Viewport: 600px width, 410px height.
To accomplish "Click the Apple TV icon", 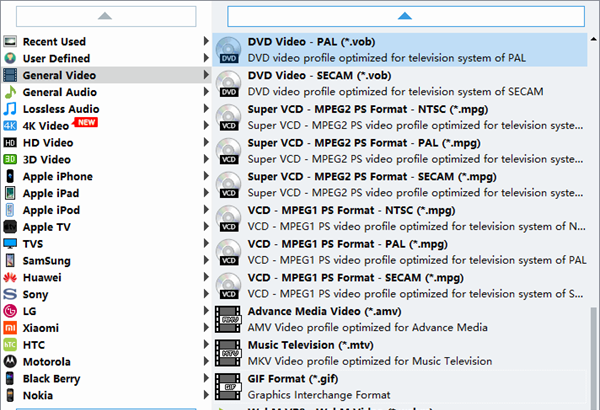I will coord(10,227).
